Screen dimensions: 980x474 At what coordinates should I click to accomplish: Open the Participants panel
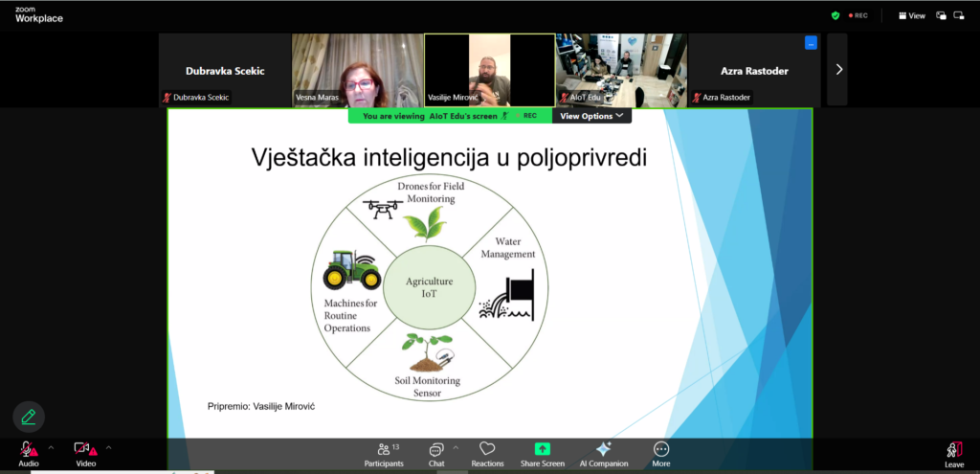pyautogui.click(x=383, y=453)
